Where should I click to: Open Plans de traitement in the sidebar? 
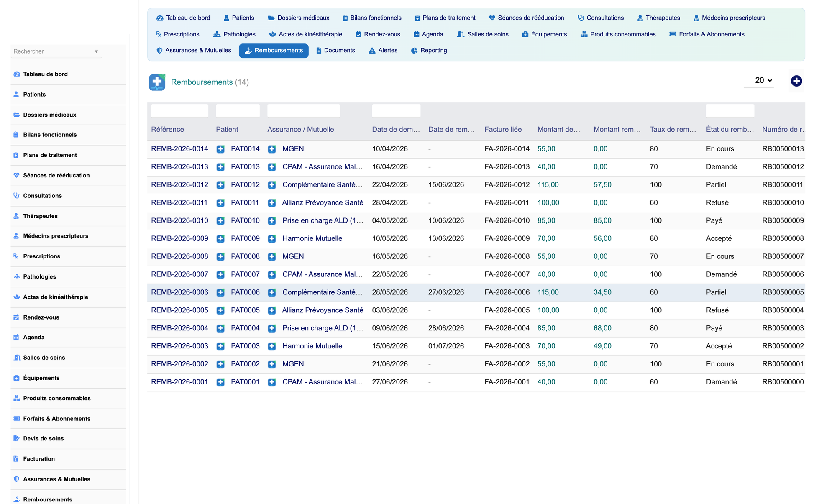pyautogui.click(x=50, y=155)
